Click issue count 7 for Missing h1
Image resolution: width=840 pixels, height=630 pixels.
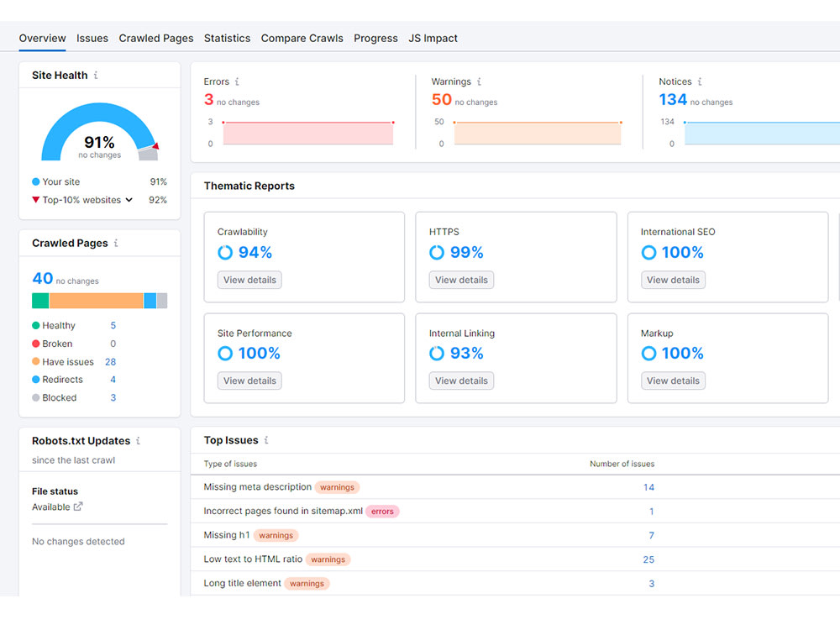coord(652,535)
